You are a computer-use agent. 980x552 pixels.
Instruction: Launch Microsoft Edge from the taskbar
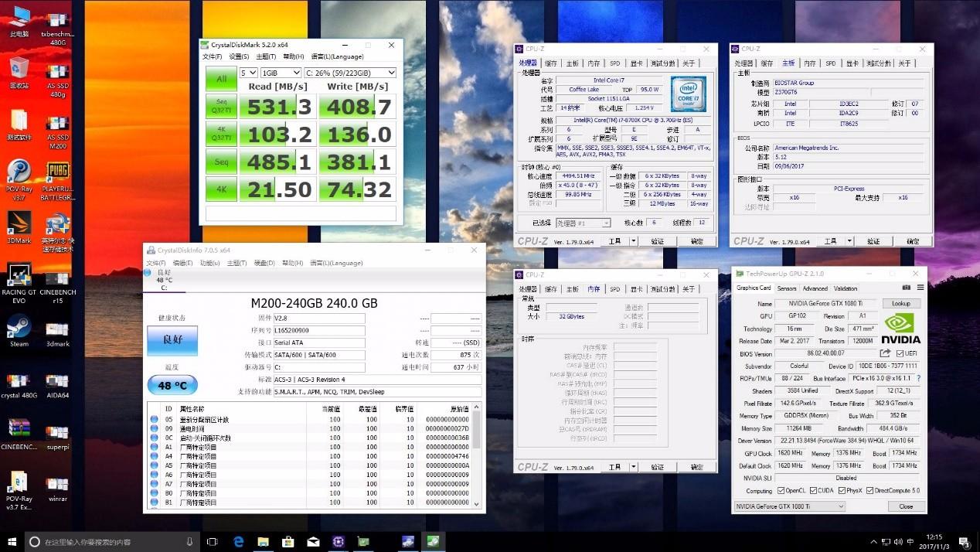tap(239, 542)
